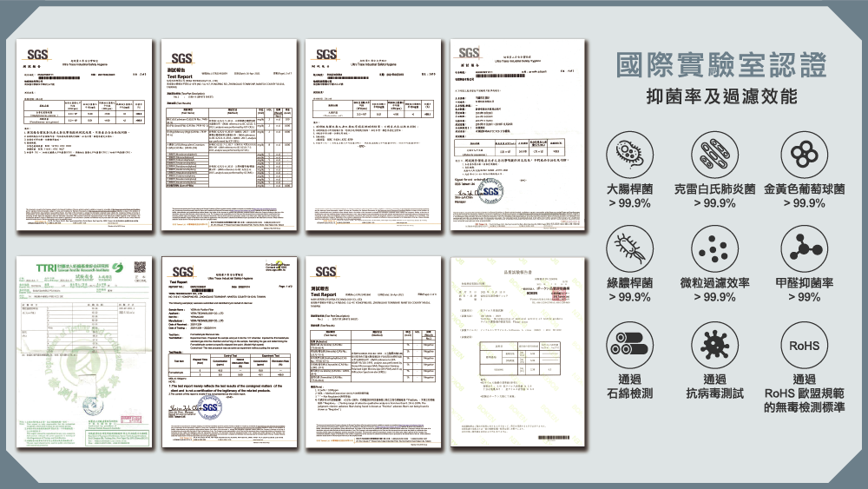The image size is (868, 489).
Task: Click the > 99% value under 甲醛抑菌率
Action: (x=805, y=297)
